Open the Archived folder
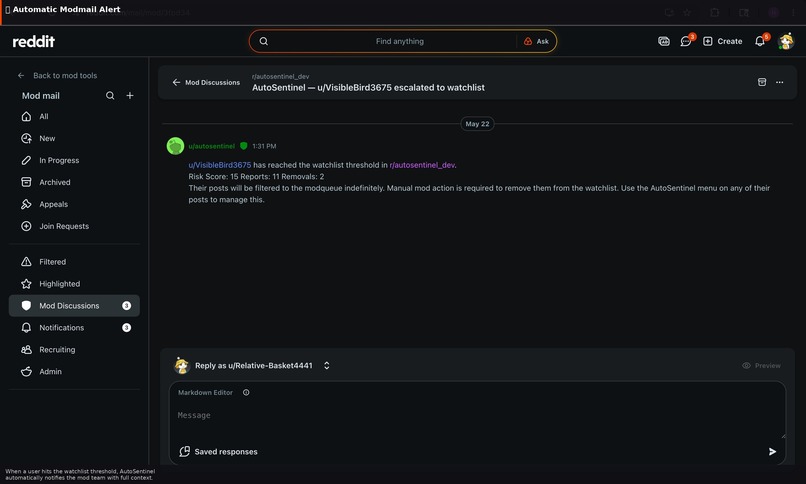The width and height of the screenshot is (806, 484). coord(74,182)
